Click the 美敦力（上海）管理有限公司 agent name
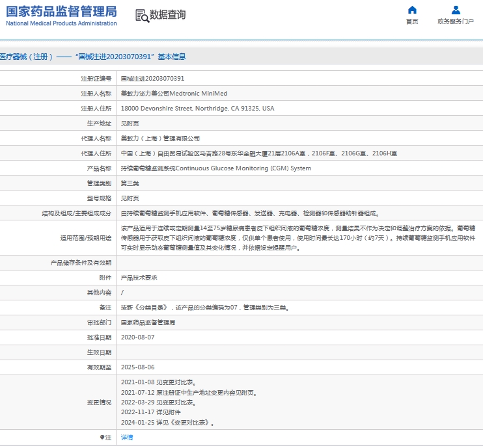This screenshot has height=448, width=483. pos(160,138)
